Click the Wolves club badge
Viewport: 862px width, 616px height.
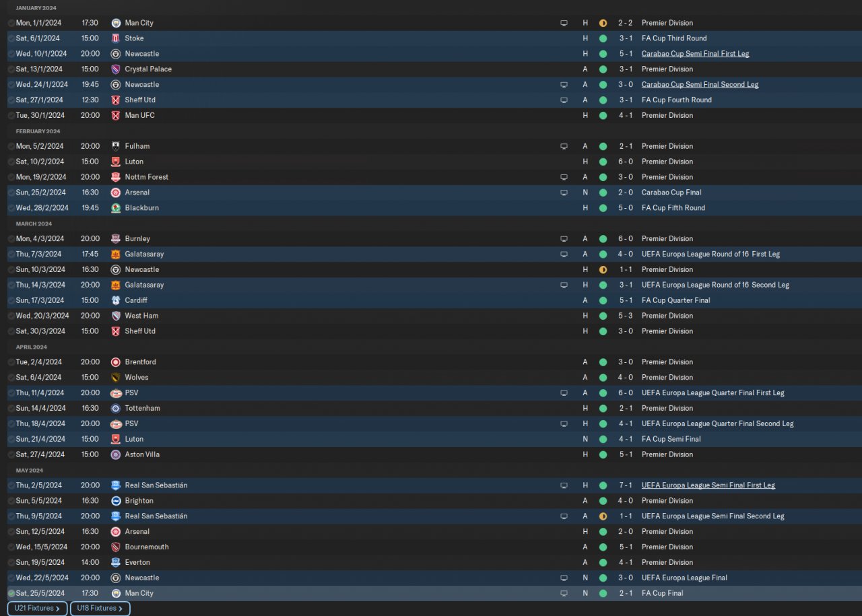[116, 378]
